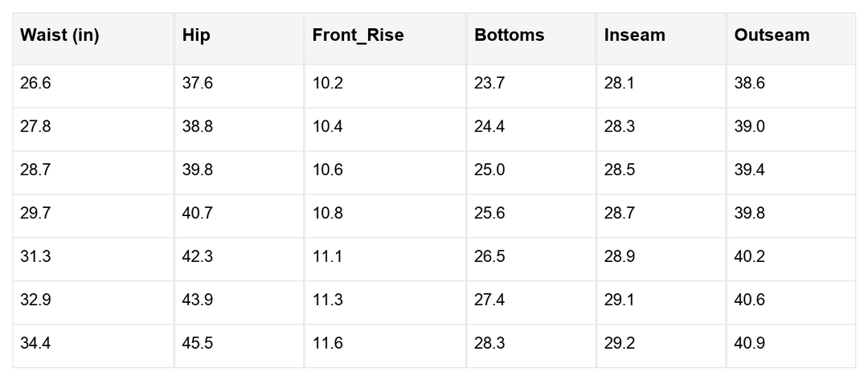Select outseam value 40.6 cell
The width and height of the screenshot is (868, 380).
(749, 300)
